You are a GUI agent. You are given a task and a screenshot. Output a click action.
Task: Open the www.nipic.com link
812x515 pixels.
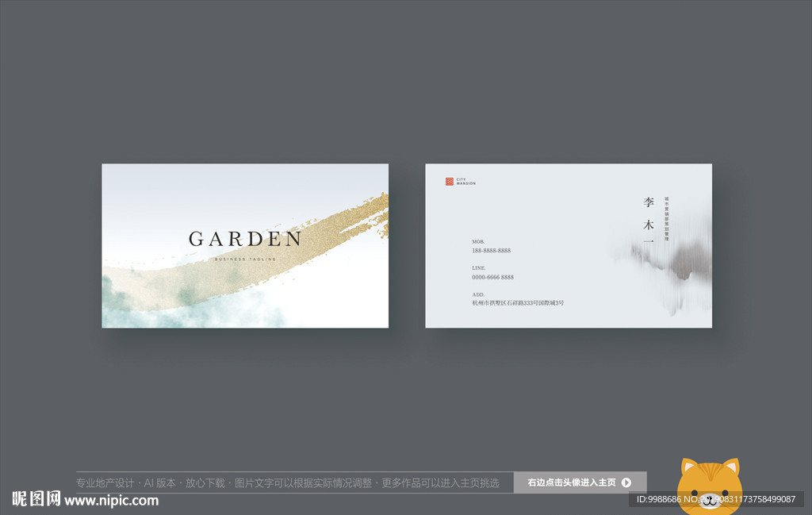111,501
